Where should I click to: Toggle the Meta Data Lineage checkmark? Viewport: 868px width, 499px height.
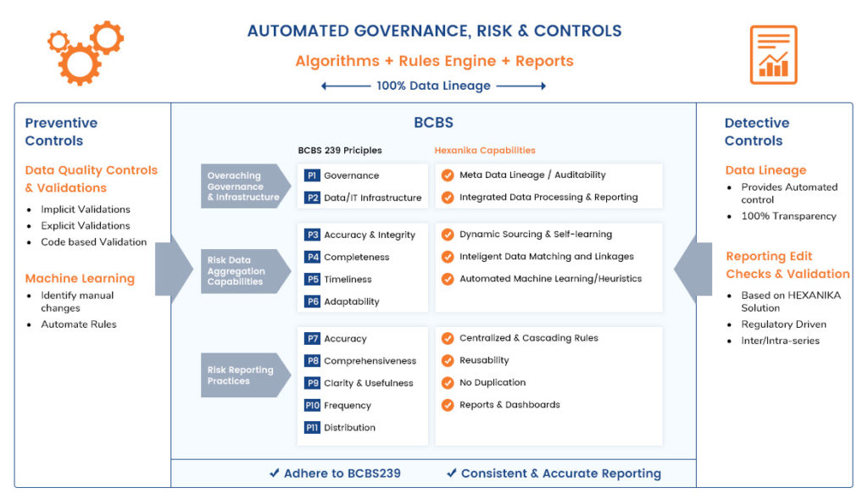[x=448, y=175]
